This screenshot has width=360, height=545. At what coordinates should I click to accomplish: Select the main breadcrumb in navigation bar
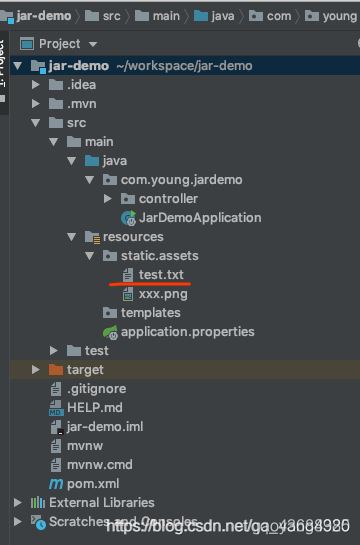(157, 16)
